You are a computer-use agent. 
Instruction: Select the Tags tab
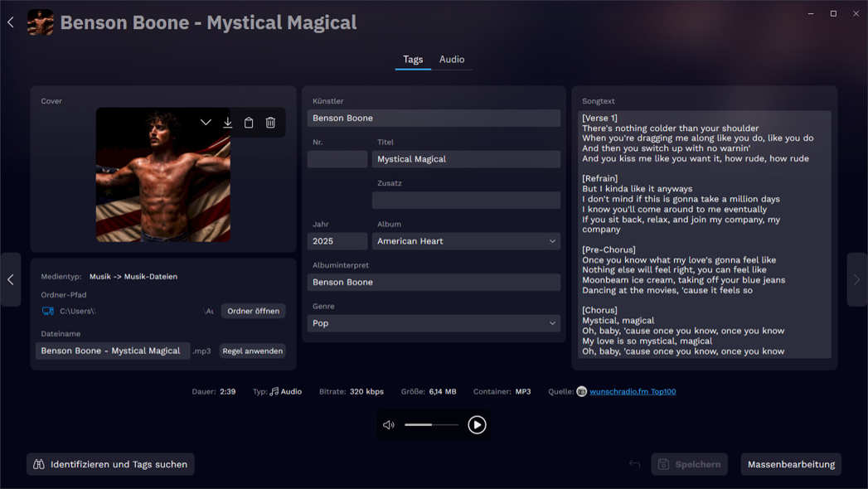[x=413, y=60]
